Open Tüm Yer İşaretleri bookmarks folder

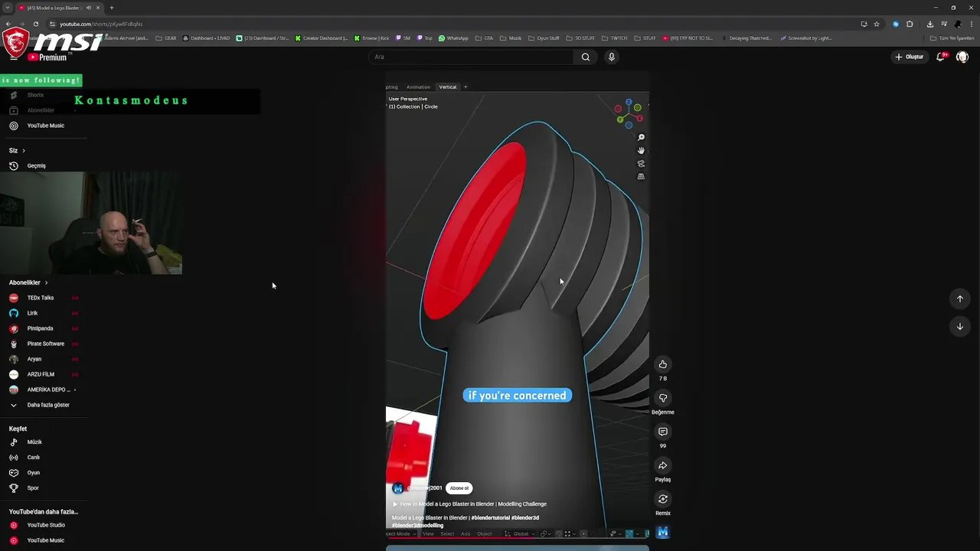[952, 37]
